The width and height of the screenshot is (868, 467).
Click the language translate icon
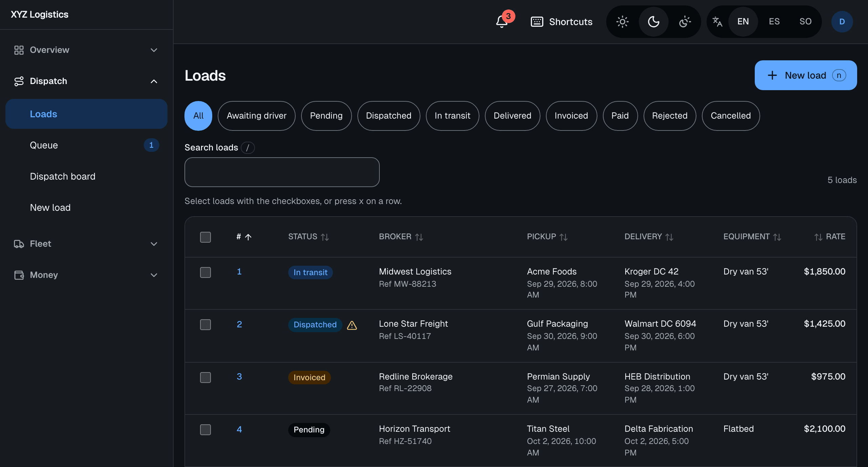click(x=717, y=22)
